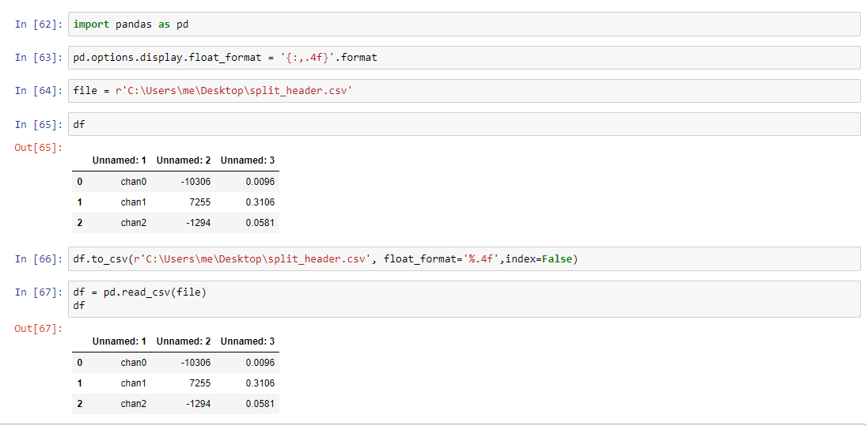
Task: Click 'Unnamed: 1' header in Out[65] table
Action: click(119, 160)
